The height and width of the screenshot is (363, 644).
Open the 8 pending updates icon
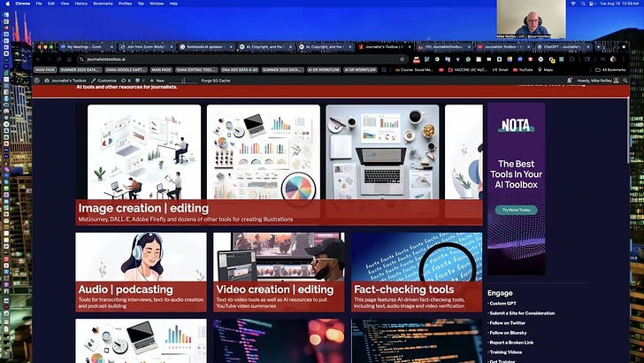[126, 81]
